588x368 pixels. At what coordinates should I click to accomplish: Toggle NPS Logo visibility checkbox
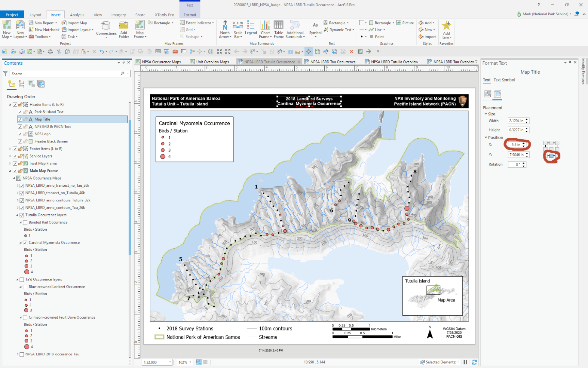pyautogui.click(x=20, y=134)
